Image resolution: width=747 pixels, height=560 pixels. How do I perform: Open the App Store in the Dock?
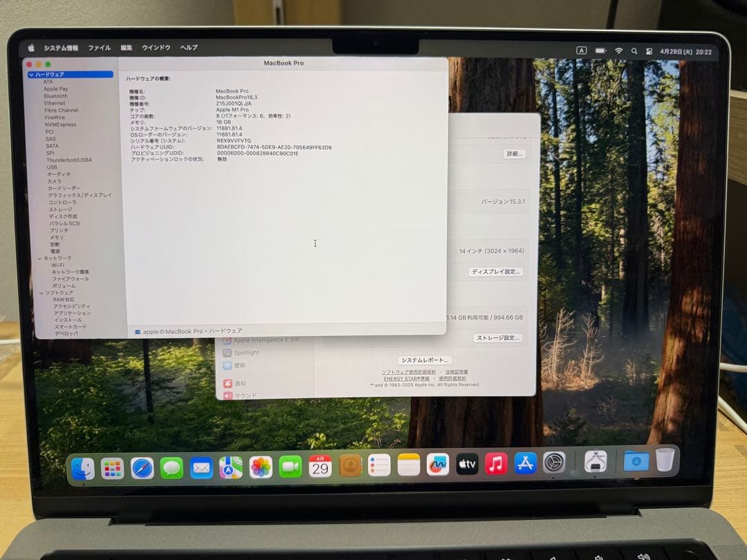[525, 463]
